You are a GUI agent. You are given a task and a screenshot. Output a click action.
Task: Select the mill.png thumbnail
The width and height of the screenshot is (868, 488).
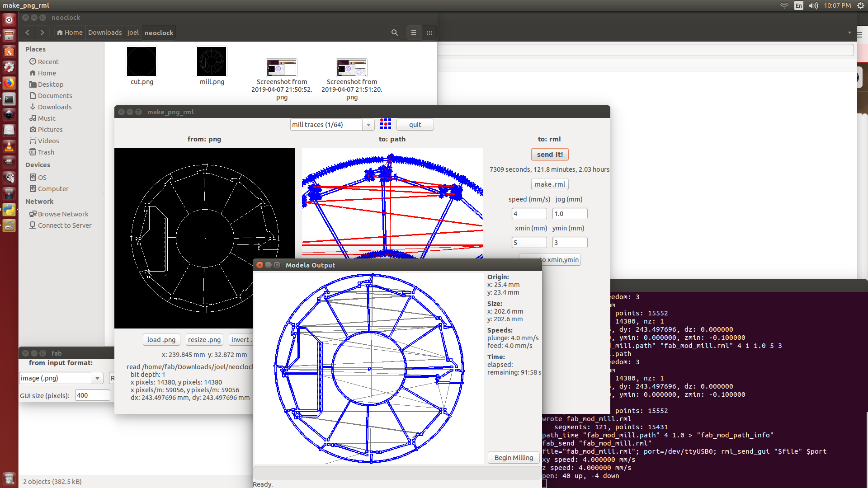[212, 62]
